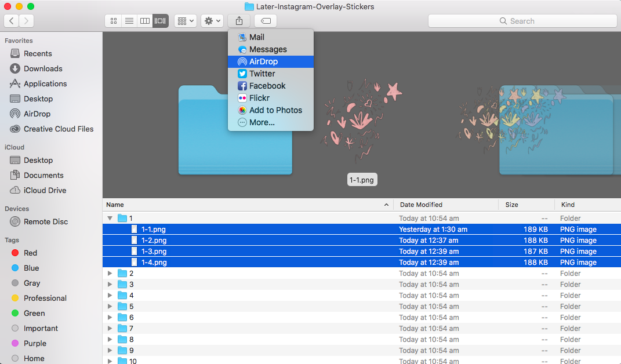
Task: Click the folder 1 icon in the list
Action: click(x=122, y=219)
